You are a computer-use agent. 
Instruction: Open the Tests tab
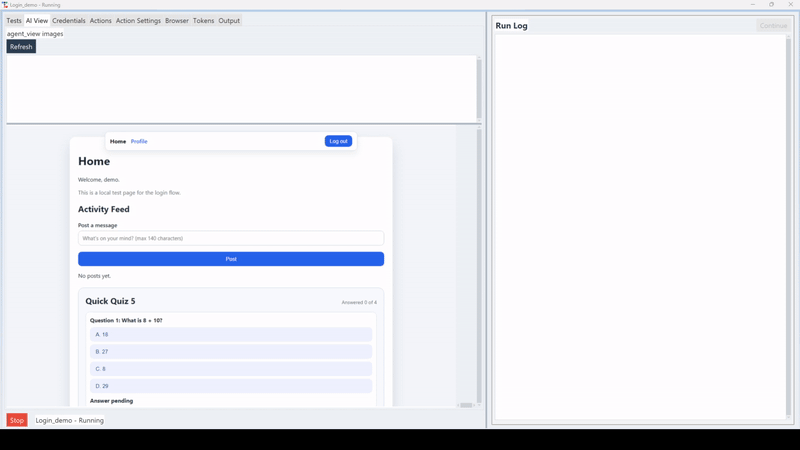pyautogui.click(x=14, y=20)
